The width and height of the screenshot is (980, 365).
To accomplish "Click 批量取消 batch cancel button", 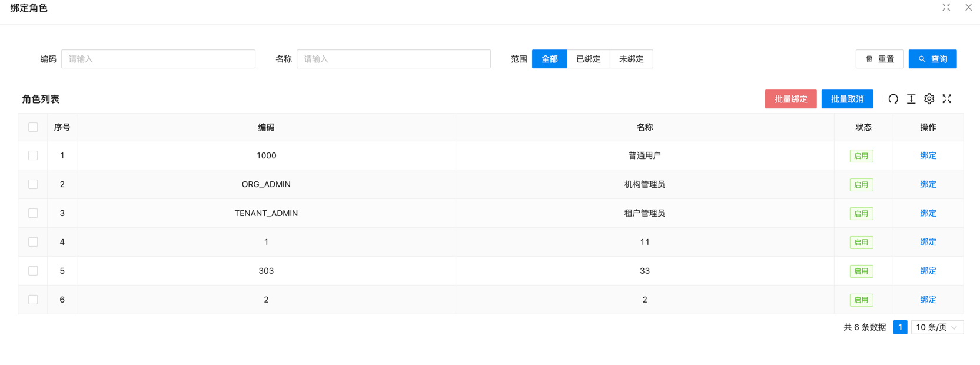I will coord(847,99).
